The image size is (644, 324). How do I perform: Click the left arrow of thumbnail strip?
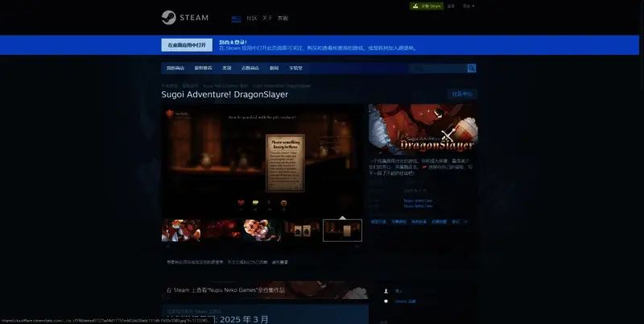[x=166, y=247]
